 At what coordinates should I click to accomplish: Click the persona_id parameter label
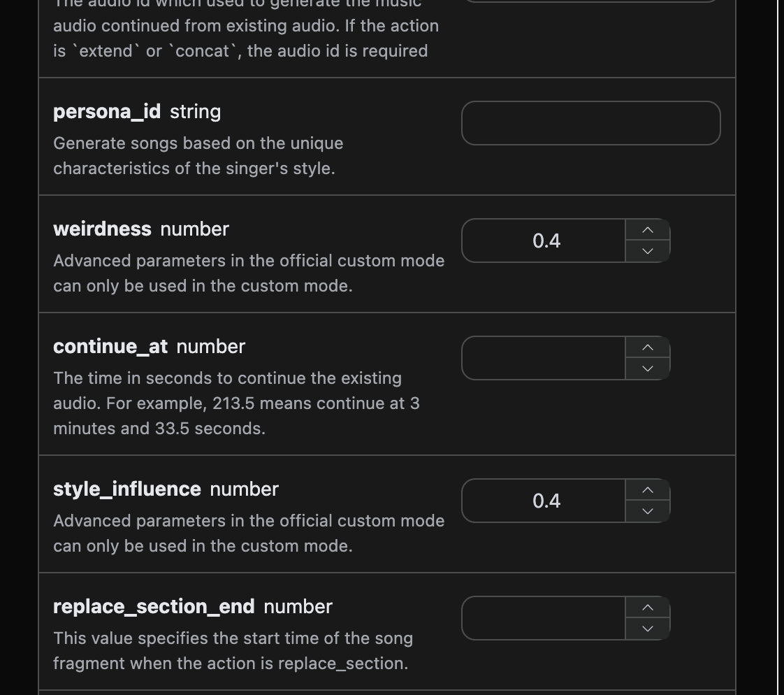click(x=107, y=112)
